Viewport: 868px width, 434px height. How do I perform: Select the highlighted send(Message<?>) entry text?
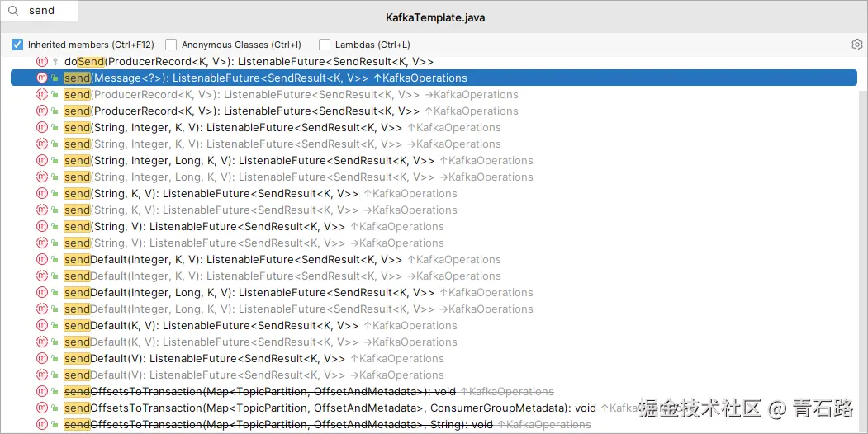point(266,78)
